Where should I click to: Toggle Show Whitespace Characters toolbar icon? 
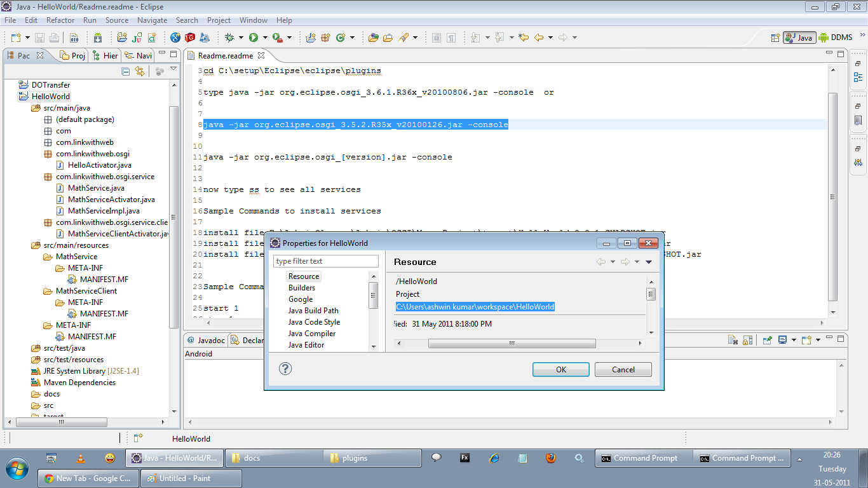(x=451, y=37)
